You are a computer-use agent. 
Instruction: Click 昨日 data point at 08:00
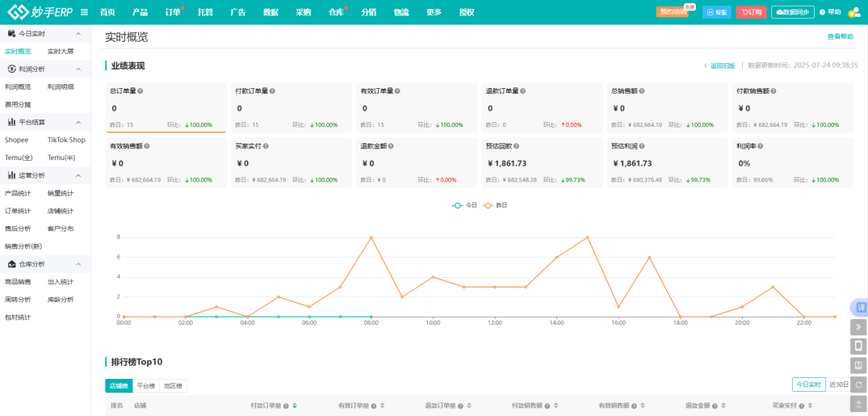pyautogui.click(x=371, y=237)
